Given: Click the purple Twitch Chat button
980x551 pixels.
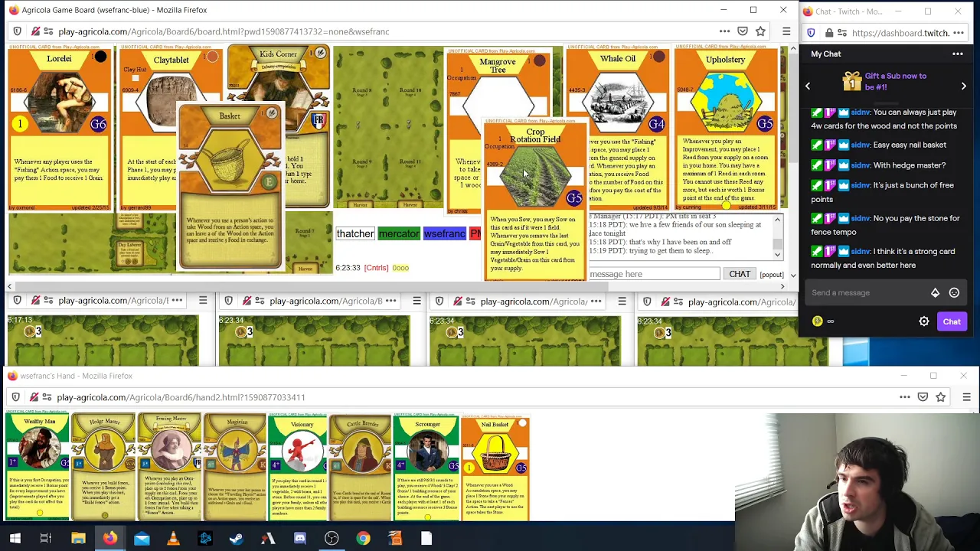Looking at the screenshot, I should pos(952,321).
